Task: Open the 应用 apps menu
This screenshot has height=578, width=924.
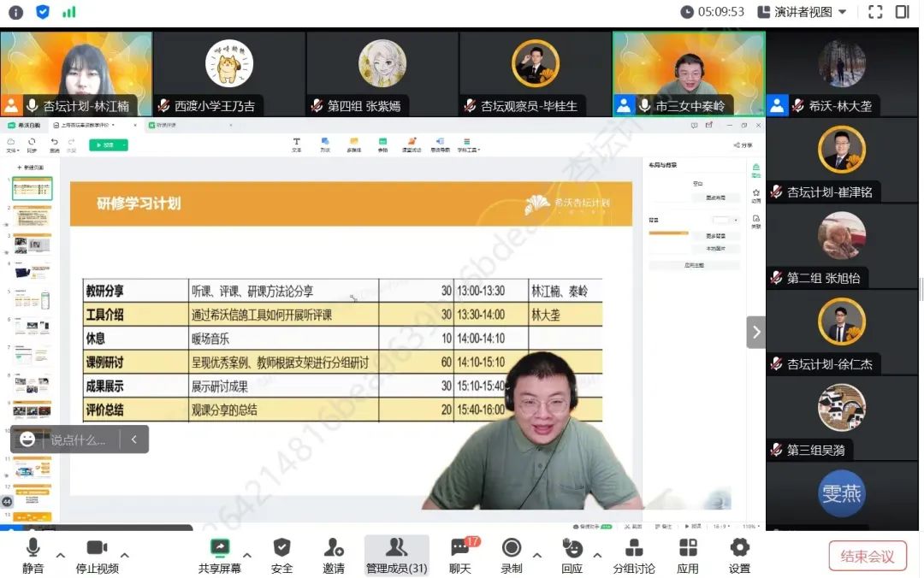Action: pyautogui.click(x=688, y=556)
